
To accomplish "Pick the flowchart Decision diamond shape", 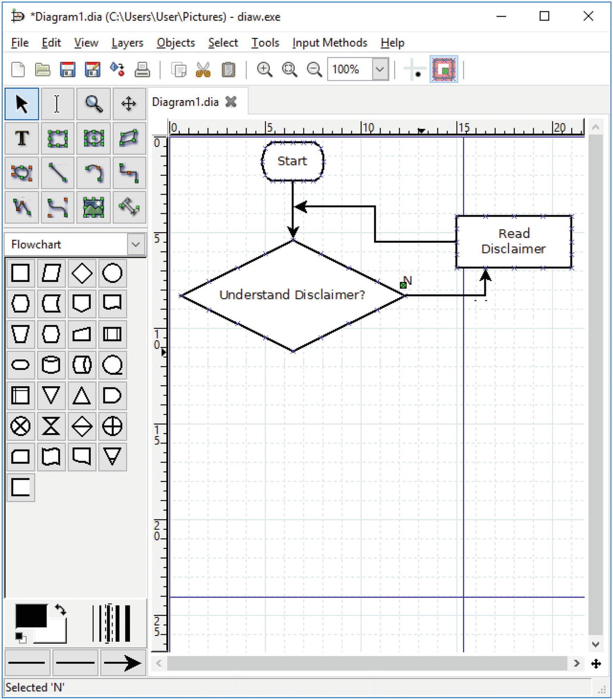I will [x=82, y=273].
